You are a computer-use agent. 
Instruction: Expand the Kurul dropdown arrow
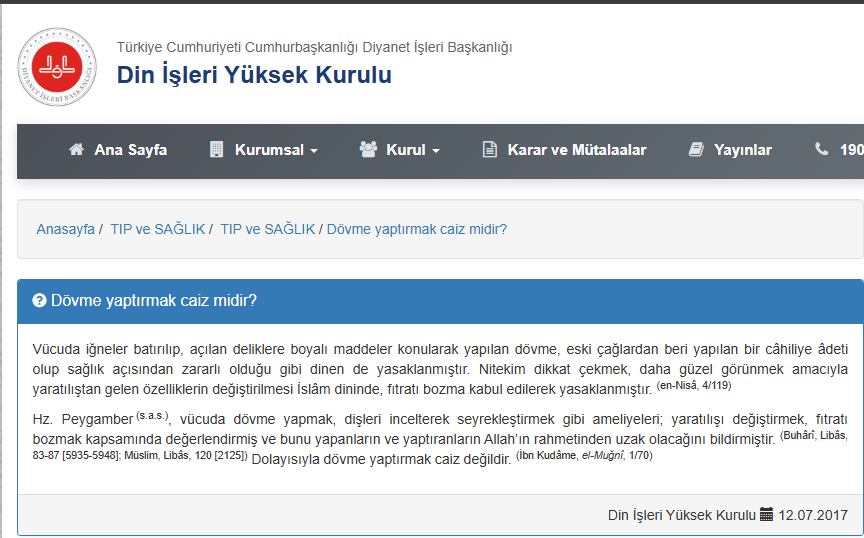tap(436, 150)
